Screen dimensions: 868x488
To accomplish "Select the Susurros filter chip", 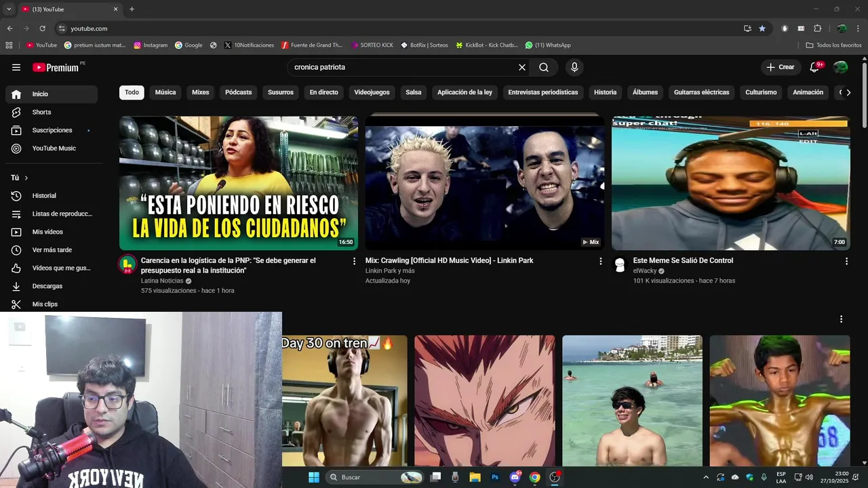I will [x=281, y=92].
